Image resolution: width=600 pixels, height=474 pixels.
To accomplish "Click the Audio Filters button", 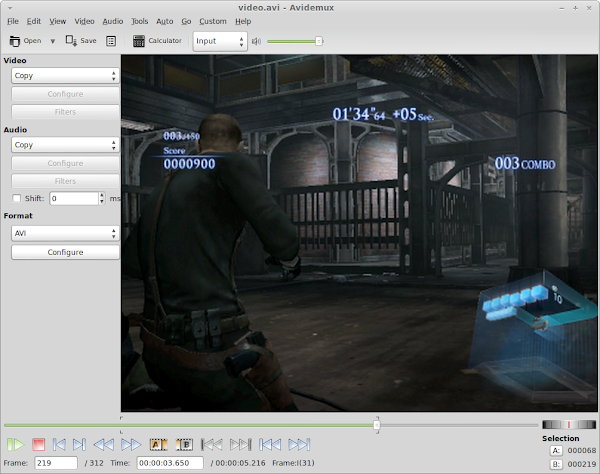I will (x=65, y=181).
